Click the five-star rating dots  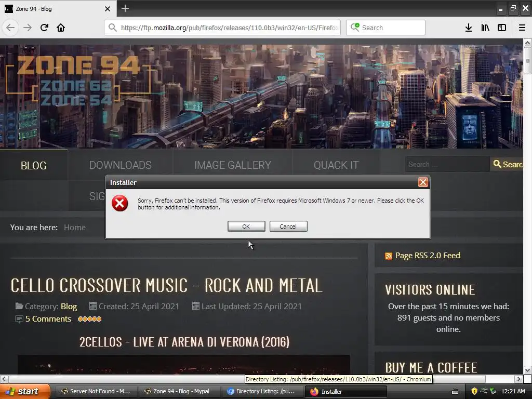click(x=89, y=319)
